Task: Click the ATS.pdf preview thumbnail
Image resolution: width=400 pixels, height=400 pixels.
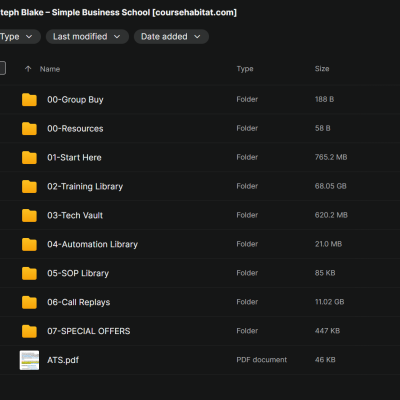Action: pos(29,360)
